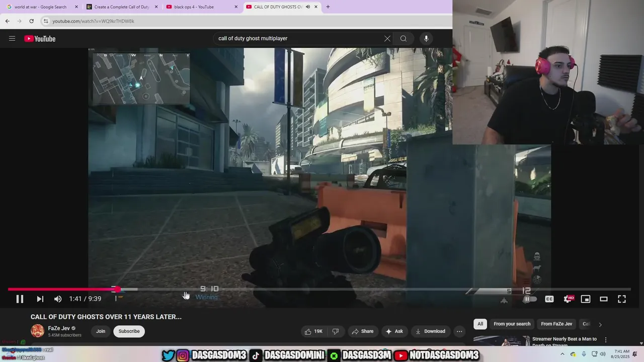The width and height of the screenshot is (644, 362).
Task: Go to YouTube home via logo
Action: click(40, 39)
